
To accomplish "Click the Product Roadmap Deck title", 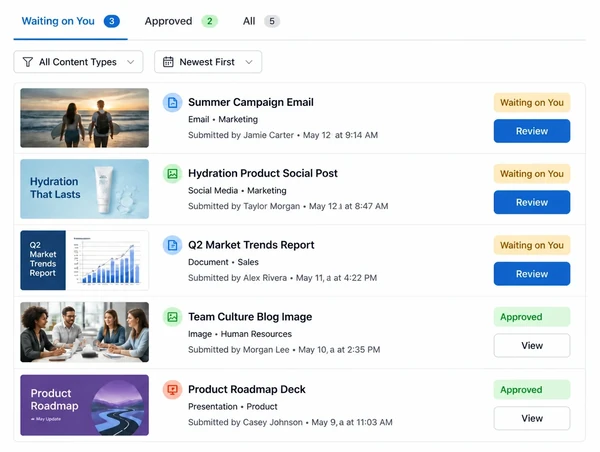I will point(246,389).
